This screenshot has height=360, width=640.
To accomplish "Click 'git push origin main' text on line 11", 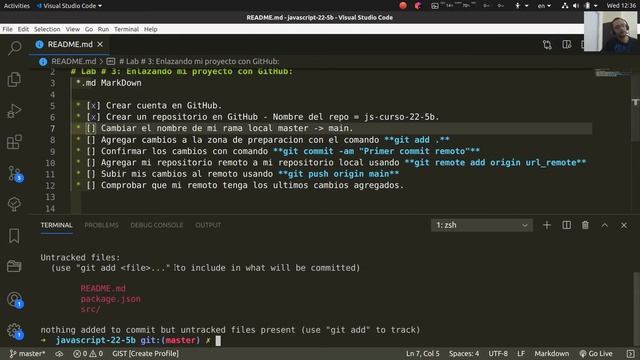I will 339,174.
